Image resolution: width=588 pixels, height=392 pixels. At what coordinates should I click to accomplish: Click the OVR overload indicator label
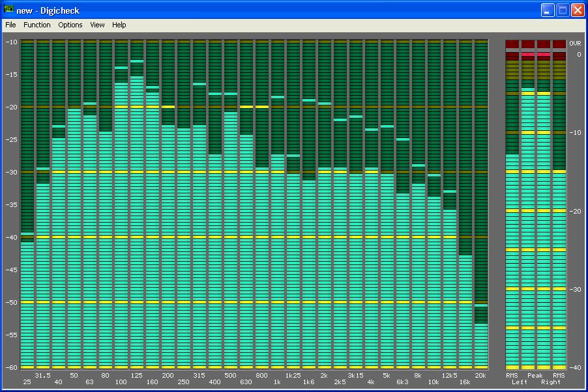pos(574,44)
